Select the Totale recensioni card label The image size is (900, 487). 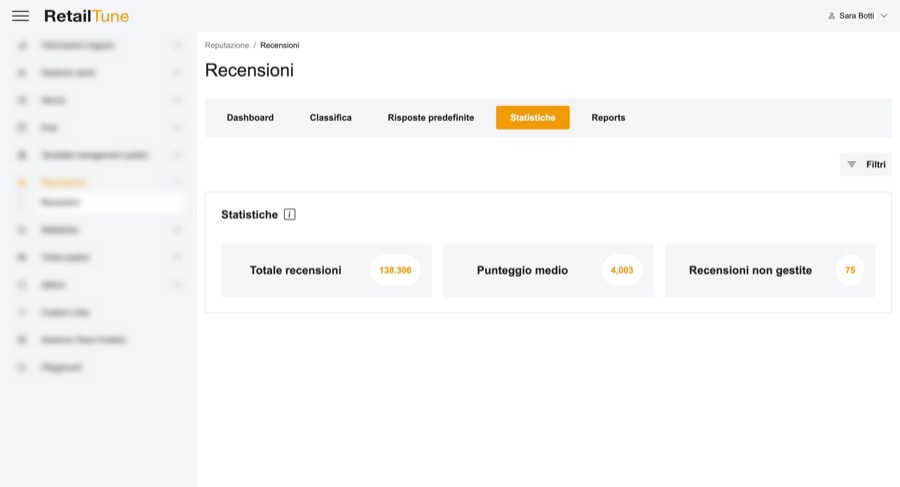coord(296,270)
